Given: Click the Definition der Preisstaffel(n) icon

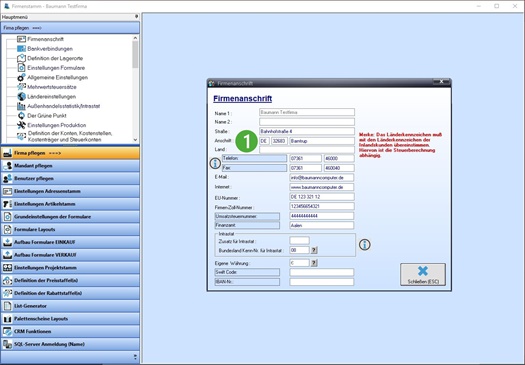Looking at the screenshot, I should tap(7, 280).
